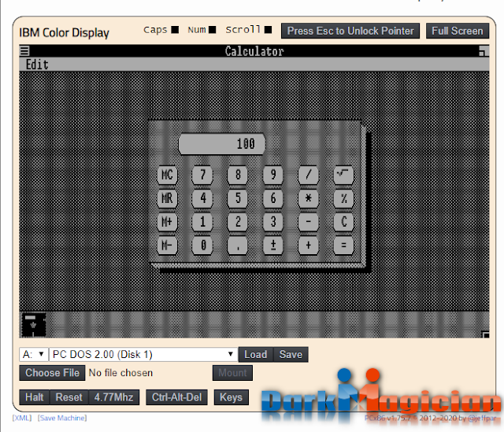Viewport: 504px width, 432px height.
Task: Click the M+ memory add key
Action: pos(167,222)
